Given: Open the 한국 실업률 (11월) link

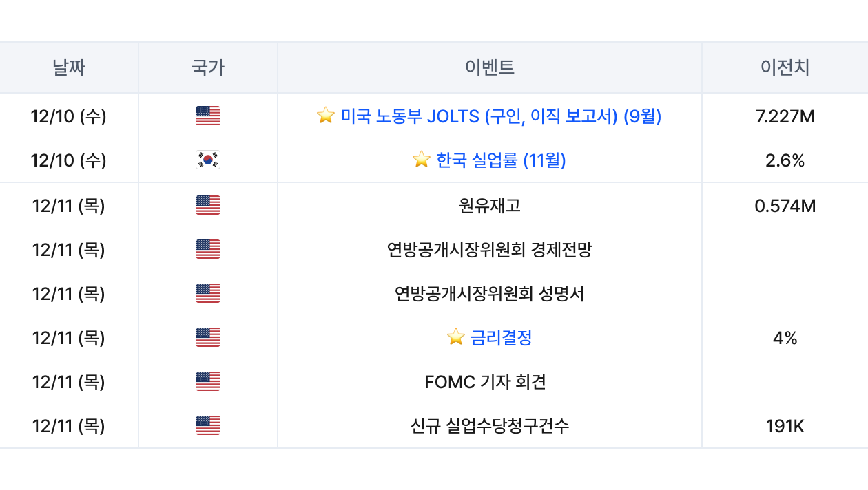Looking at the screenshot, I should (501, 160).
